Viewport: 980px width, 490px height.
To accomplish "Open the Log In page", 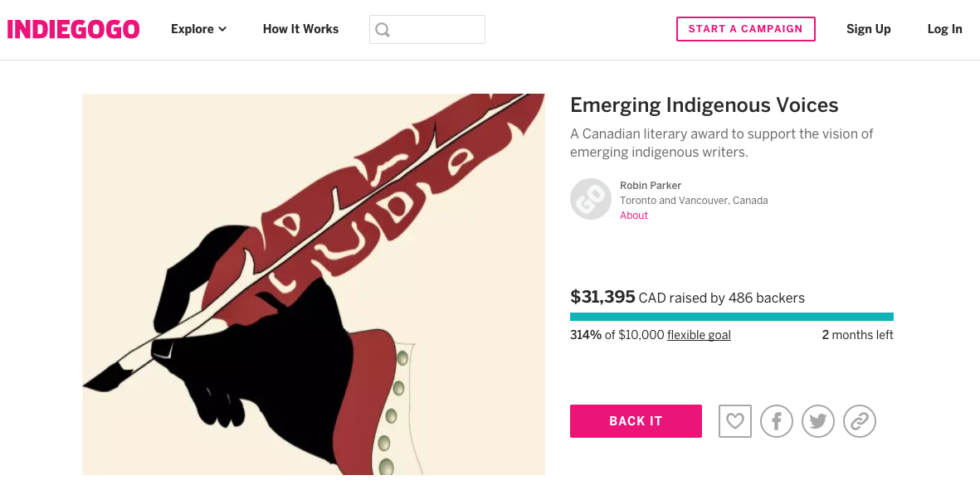I will 944,29.
